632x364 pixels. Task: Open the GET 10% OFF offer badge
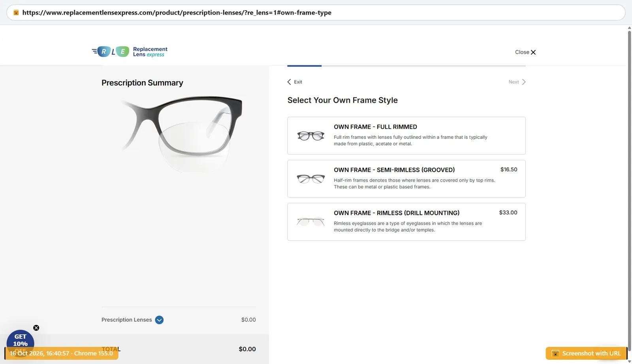tap(20, 341)
